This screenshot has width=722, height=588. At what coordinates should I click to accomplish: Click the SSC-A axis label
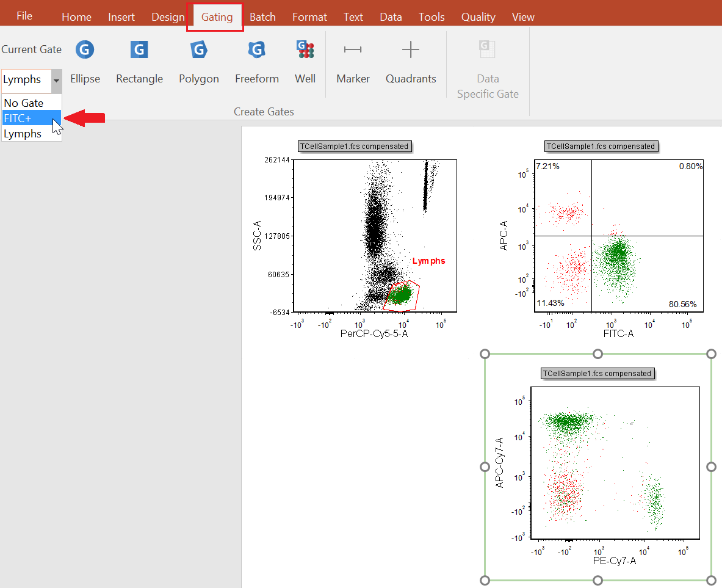point(258,235)
